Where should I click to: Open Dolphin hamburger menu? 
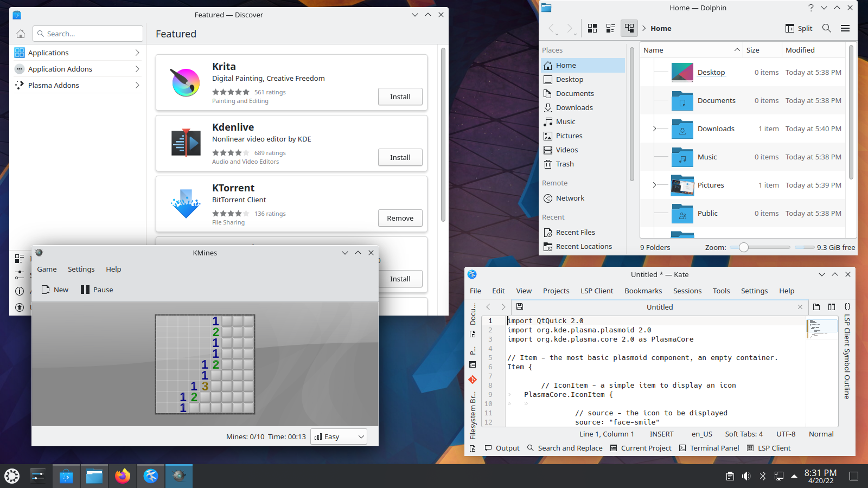[x=845, y=28]
